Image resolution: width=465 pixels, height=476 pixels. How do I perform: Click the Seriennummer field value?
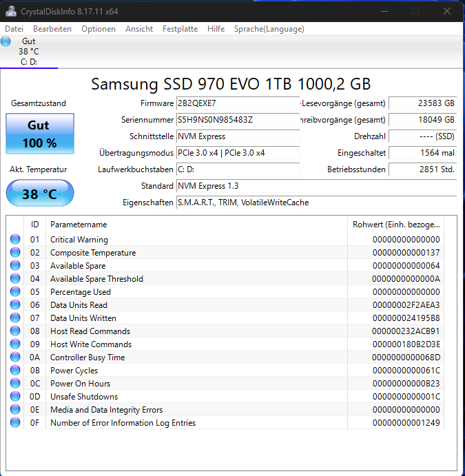tap(238, 120)
